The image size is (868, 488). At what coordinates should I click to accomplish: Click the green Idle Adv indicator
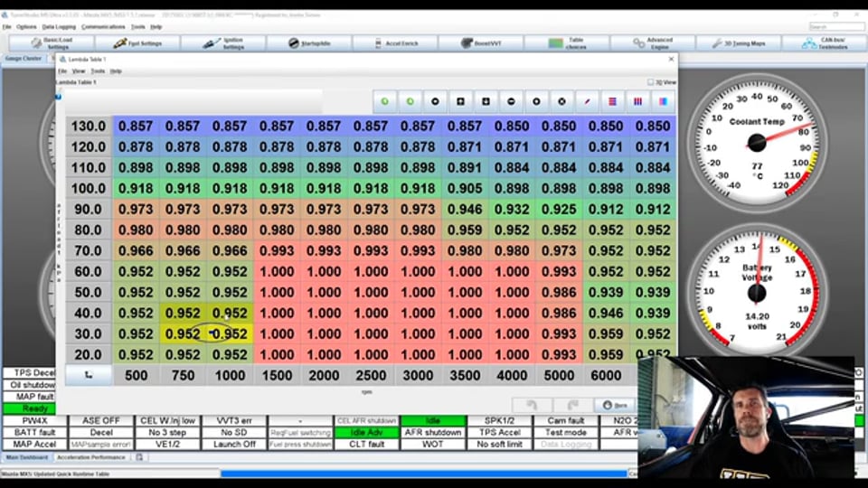click(x=366, y=432)
